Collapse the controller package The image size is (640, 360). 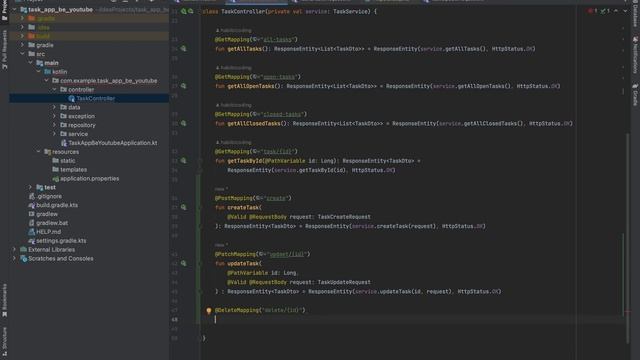54,89
